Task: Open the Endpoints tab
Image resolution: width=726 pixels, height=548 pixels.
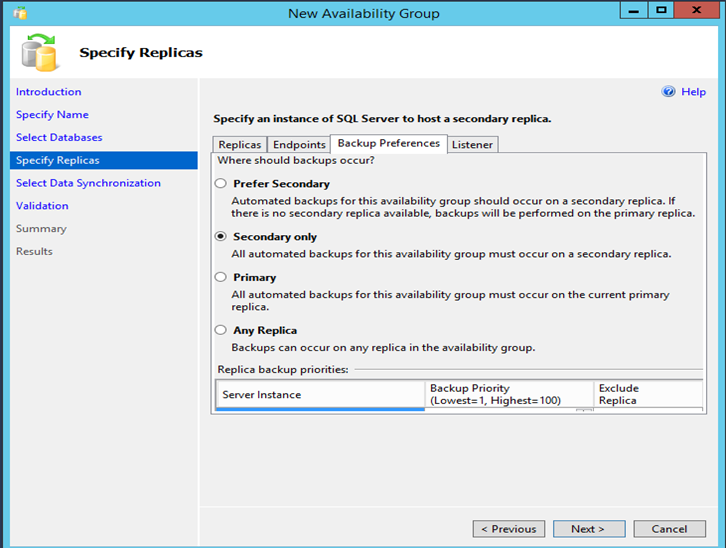Action: [299, 145]
